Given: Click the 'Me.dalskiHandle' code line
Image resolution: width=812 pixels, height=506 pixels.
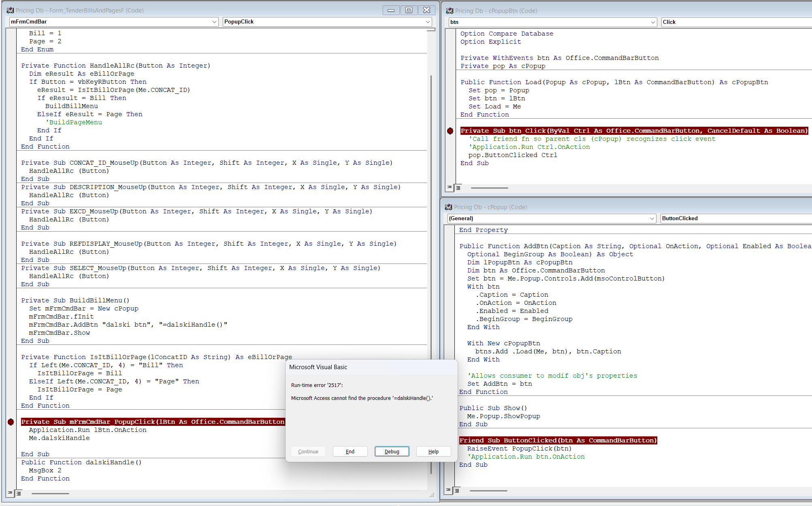Looking at the screenshot, I should pos(59,438).
